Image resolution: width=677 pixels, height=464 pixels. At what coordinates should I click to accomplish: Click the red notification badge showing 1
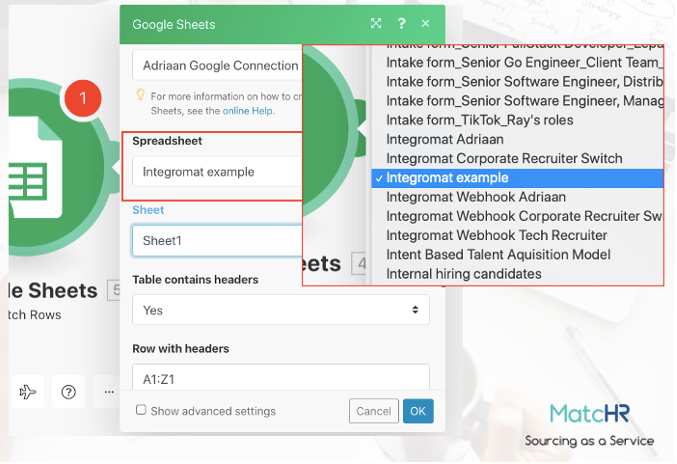point(83,99)
